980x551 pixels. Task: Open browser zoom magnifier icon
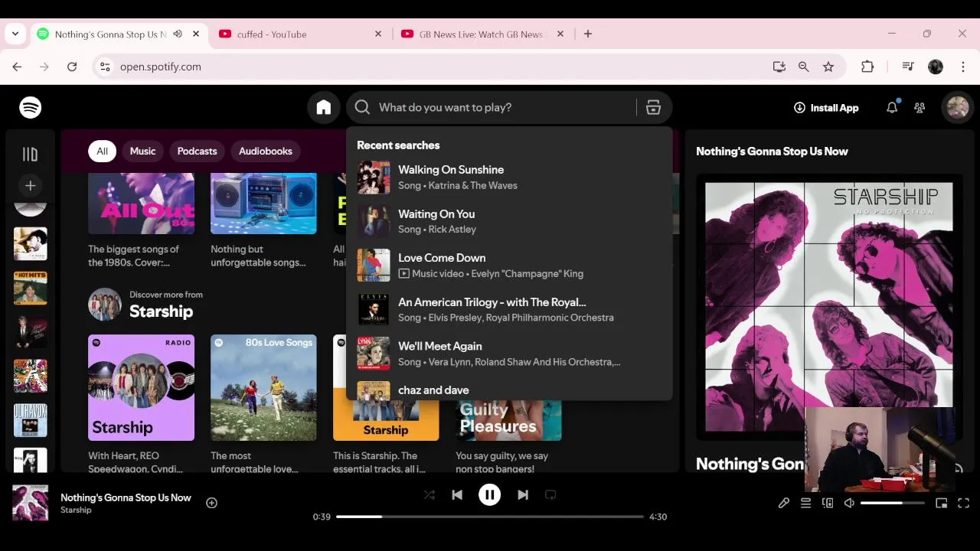pyautogui.click(x=804, y=67)
